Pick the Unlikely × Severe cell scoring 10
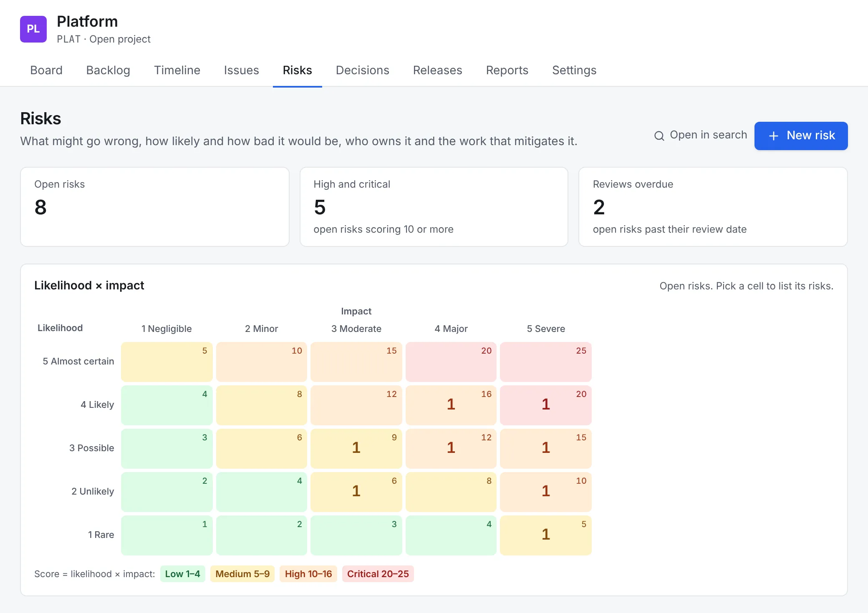Screen dimensions: 868x613 [x=546, y=492]
